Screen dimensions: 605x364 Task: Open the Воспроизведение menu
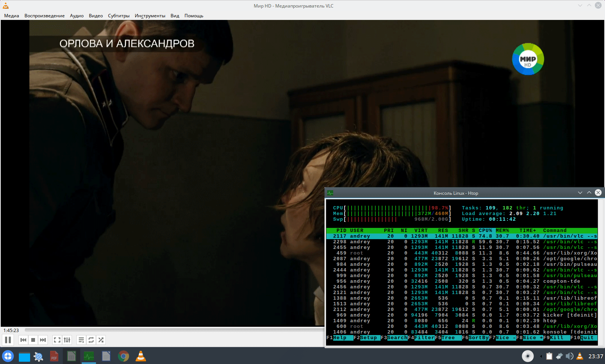click(44, 16)
